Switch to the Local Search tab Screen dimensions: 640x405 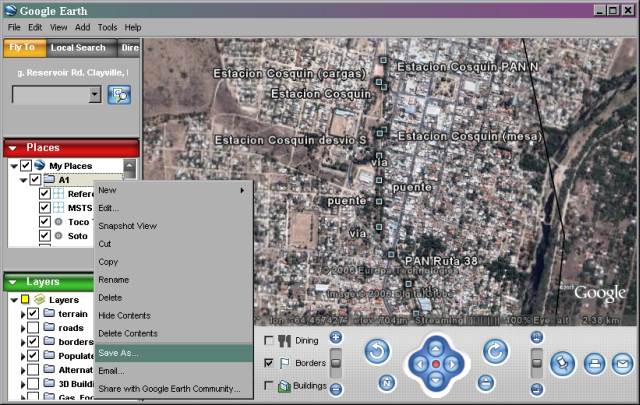point(78,47)
